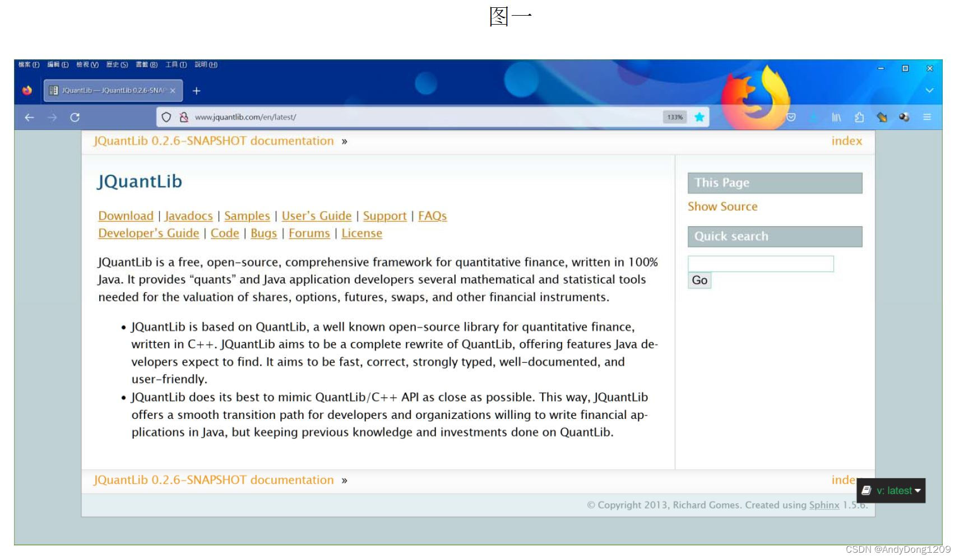Click the top-right index link
The width and height of the screenshot is (959, 560).
tap(847, 141)
